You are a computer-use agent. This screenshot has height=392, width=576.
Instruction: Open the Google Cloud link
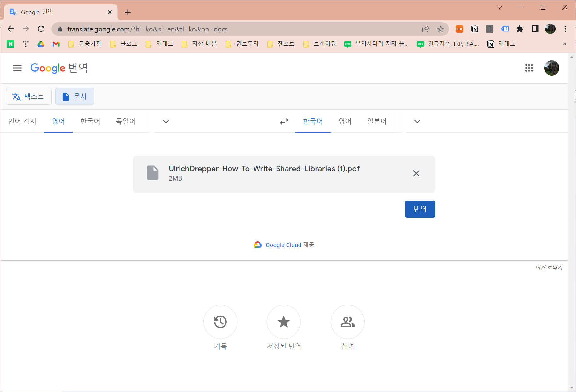(x=283, y=245)
